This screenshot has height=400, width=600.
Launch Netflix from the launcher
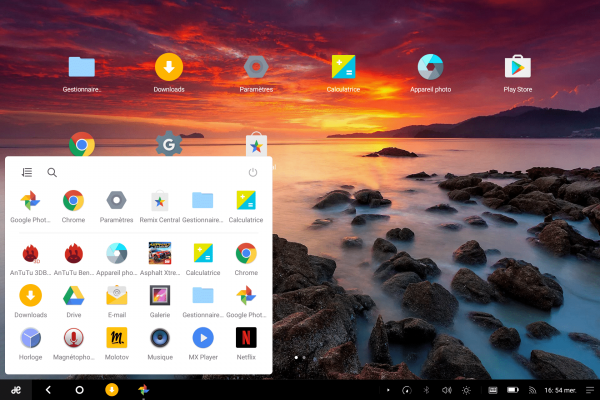tap(246, 338)
